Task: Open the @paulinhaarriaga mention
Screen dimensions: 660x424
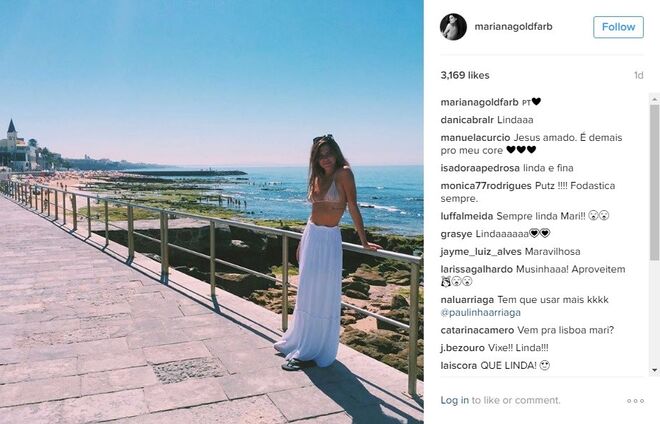Action: tap(481, 312)
